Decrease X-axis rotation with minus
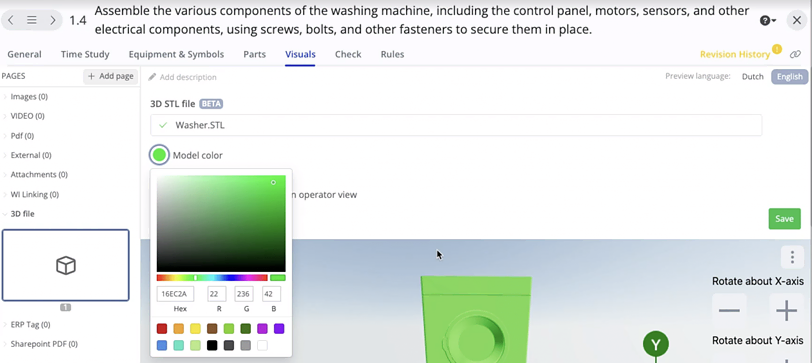The height and width of the screenshot is (363, 812). point(729,311)
